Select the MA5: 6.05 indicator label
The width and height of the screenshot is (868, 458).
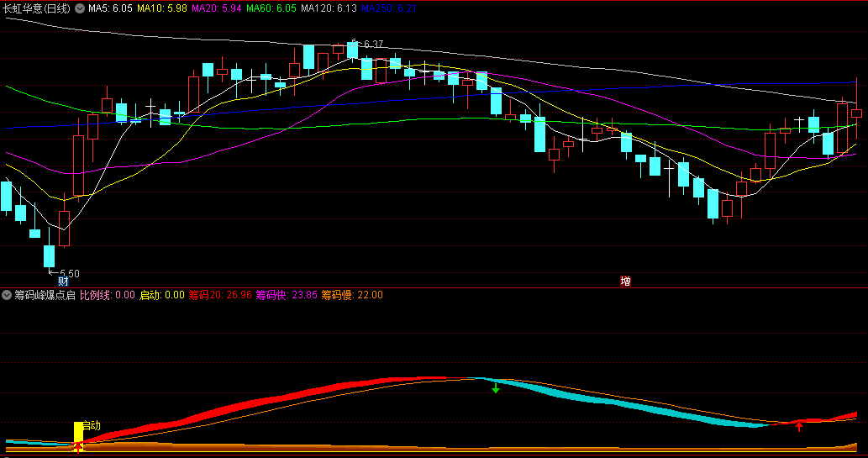[110, 8]
